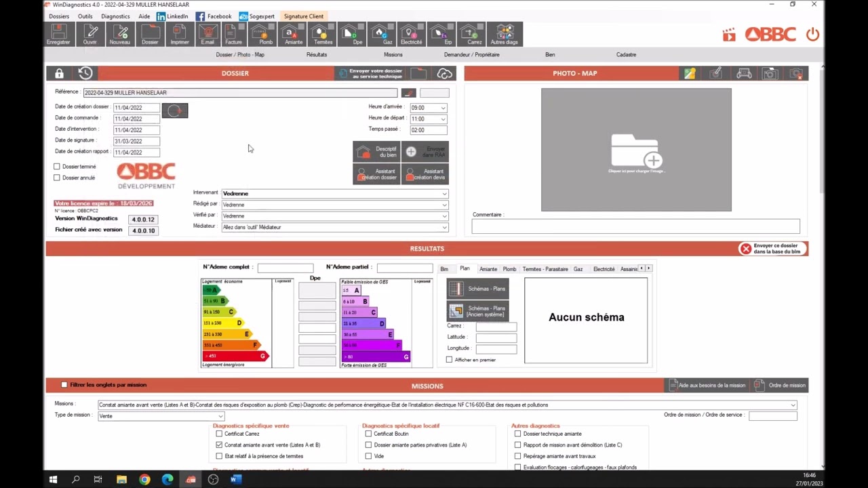Image resolution: width=868 pixels, height=488 pixels.
Task: Open the Vérifié par dropdown
Action: 444,216
